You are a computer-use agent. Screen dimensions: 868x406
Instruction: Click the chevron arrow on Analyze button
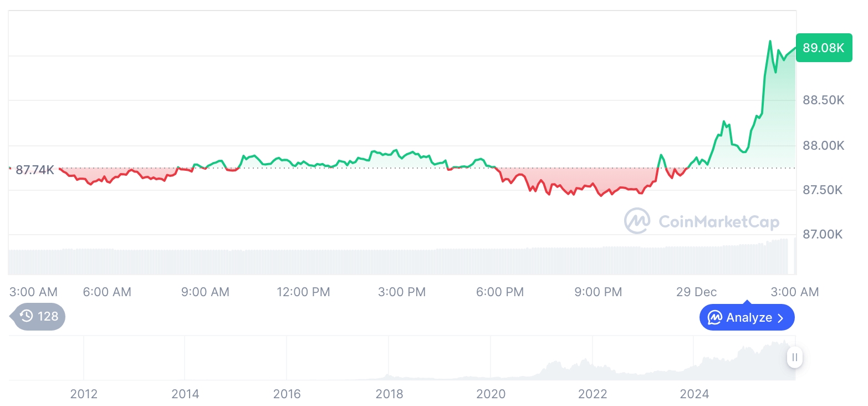point(780,318)
